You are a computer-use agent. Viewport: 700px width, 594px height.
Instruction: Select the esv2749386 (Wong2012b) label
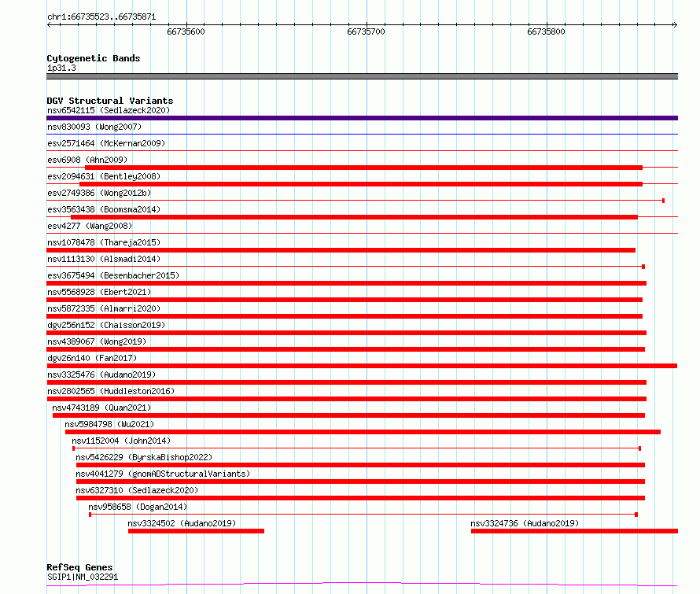(x=99, y=193)
